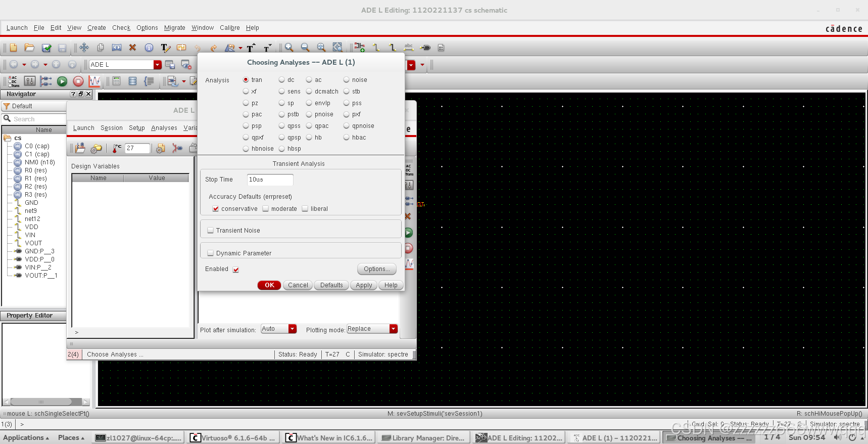This screenshot has width=868, height=444.
Task: Open the back arrow history dropdown
Action: click(x=24, y=65)
